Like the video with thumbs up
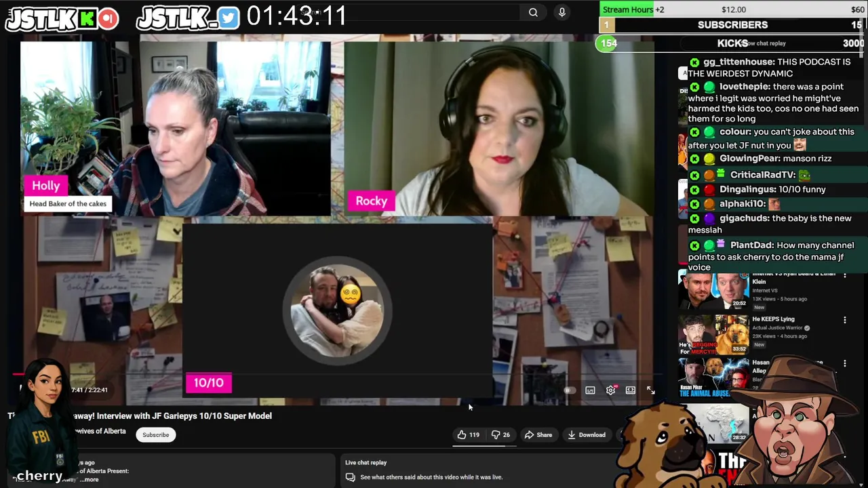 pos(462,434)
